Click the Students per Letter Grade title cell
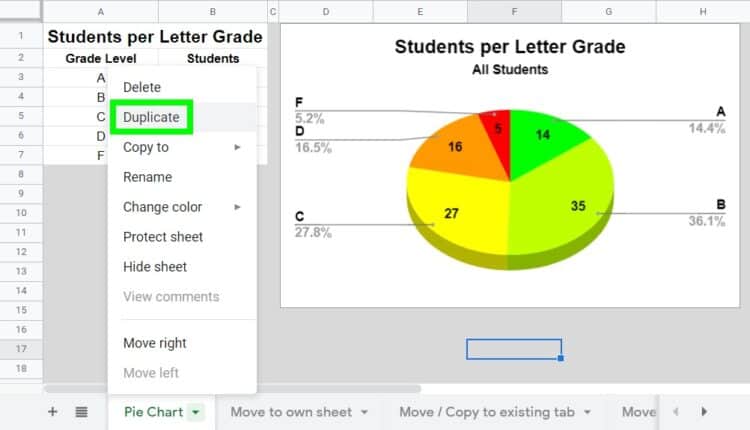 [x=155, y=36]
